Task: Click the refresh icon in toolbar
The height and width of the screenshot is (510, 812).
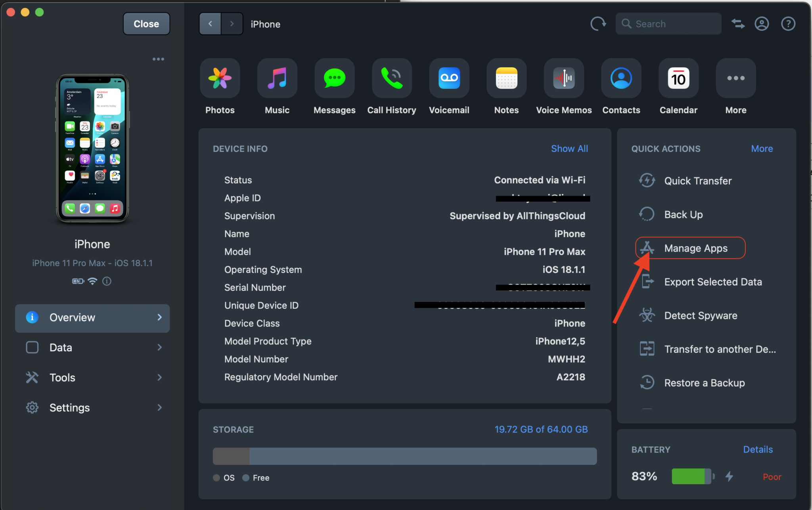Action: pyautogui.click(x=598, y=24)
